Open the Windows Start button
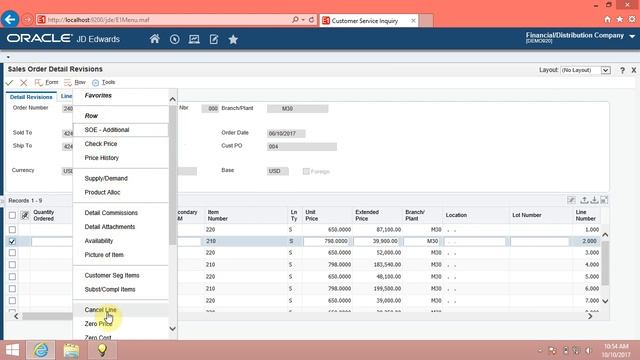This screenshot has height=360, width=640. coord(12,350)
